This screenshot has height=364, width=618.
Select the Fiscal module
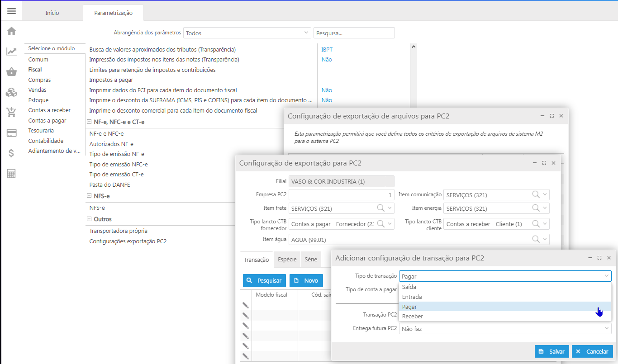pos(35,70)
